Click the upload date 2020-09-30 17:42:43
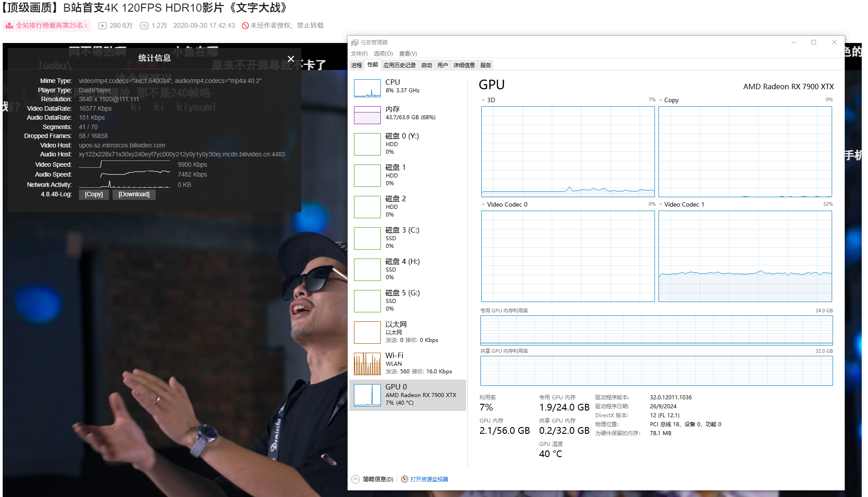The width and height of the screenshot is (868, 497). point(204,26)
